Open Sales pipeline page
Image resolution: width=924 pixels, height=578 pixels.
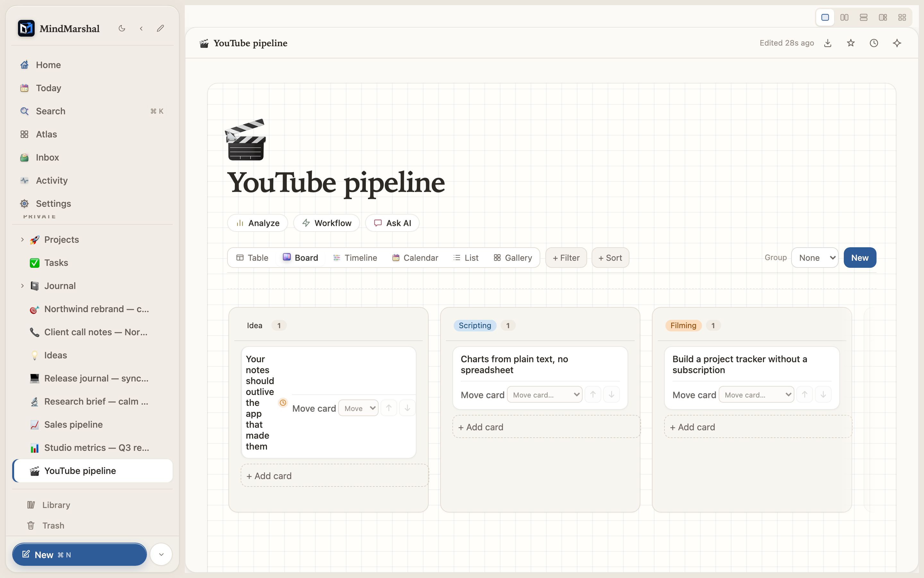click(92, 425)
